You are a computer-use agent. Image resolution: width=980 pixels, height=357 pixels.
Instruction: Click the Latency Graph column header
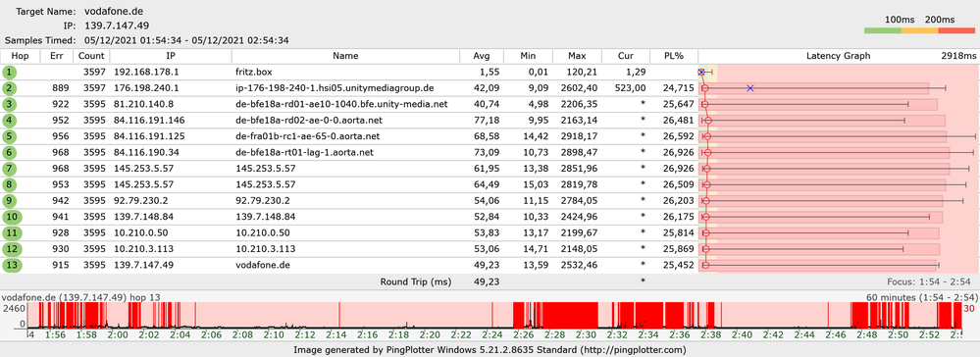[838, 56]
